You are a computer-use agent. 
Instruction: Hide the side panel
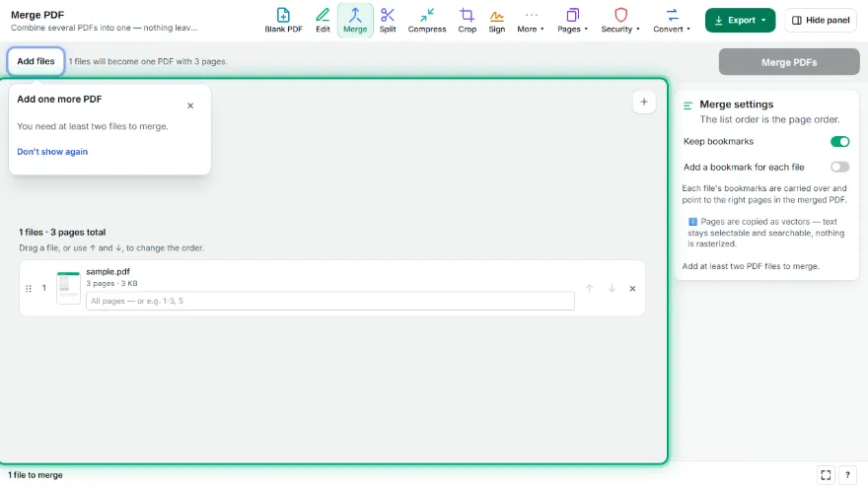click(x=821, y=21)
